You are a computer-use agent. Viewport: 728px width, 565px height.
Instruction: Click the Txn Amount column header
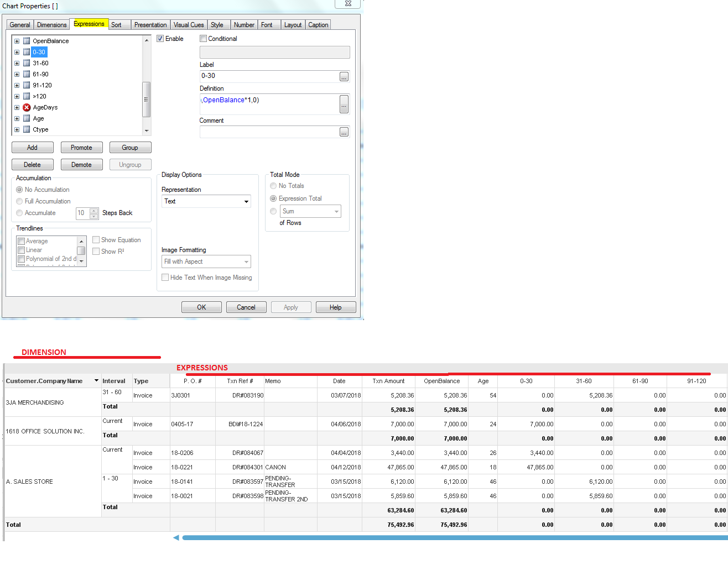tap(388, 381)
